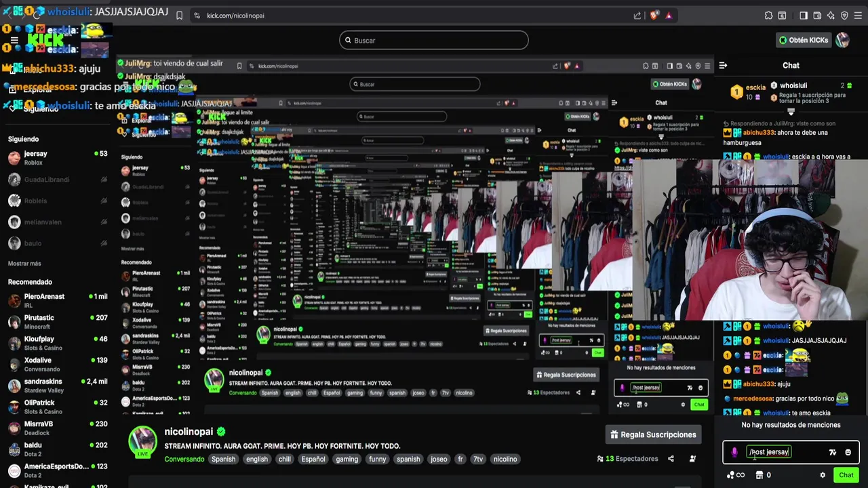Click the user icon next to share

point(692,459)
